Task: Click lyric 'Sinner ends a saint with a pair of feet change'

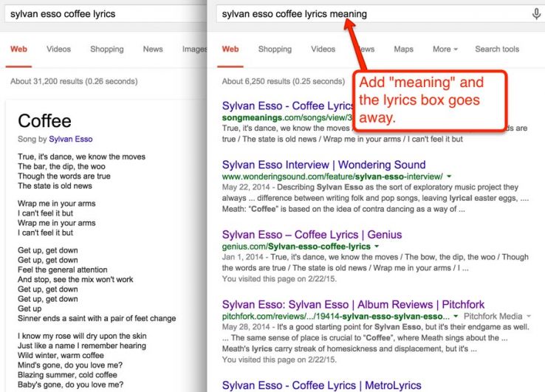Action: coord(97,318)
